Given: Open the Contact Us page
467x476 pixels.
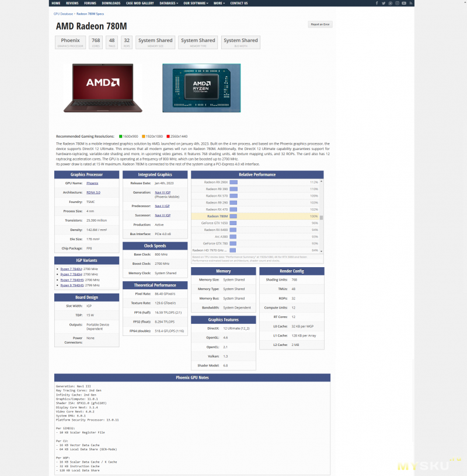Looking at the screenshot, I should click(x=239, y=3).
